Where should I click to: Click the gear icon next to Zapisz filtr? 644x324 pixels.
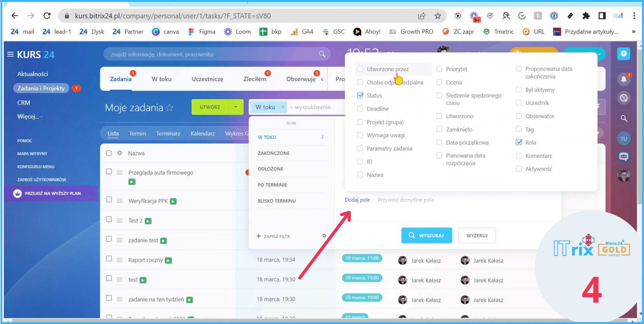[324, 236]
